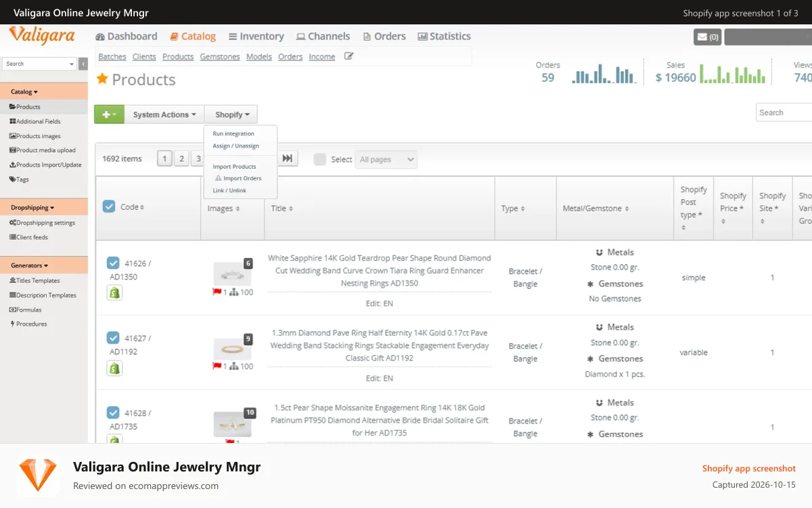Image resolution: width=812 pixels, height=508 pixels.
Task: Click the Valigara logo
Action: pos(42,35)
